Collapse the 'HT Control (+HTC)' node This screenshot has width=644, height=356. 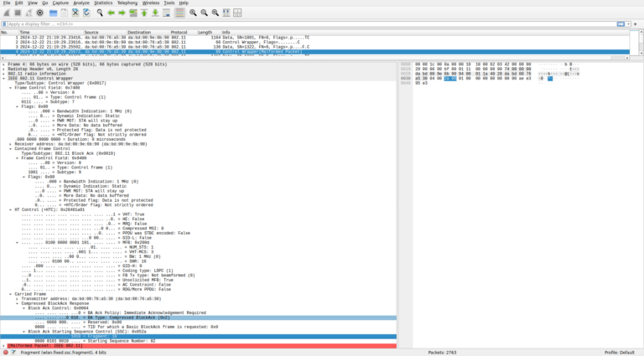pos(11,209)
